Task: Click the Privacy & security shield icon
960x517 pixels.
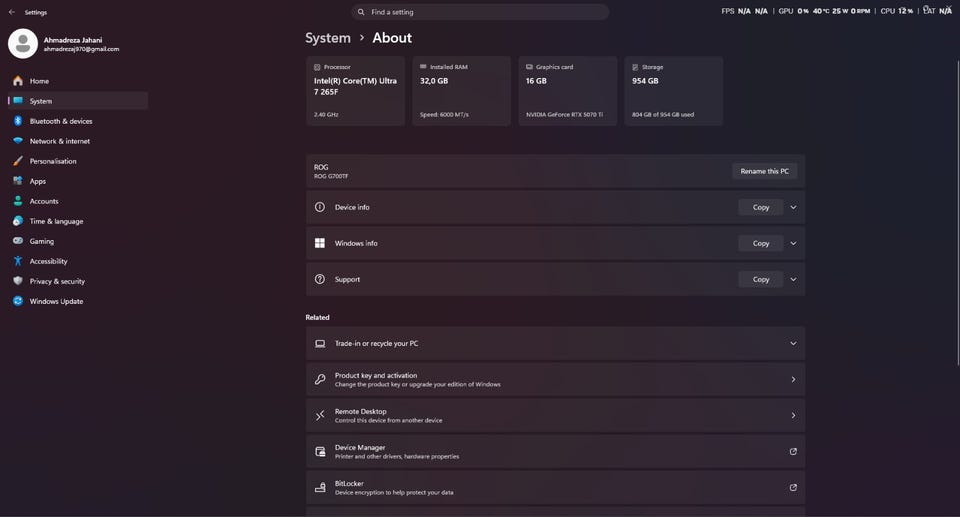Action: (18, 281)
